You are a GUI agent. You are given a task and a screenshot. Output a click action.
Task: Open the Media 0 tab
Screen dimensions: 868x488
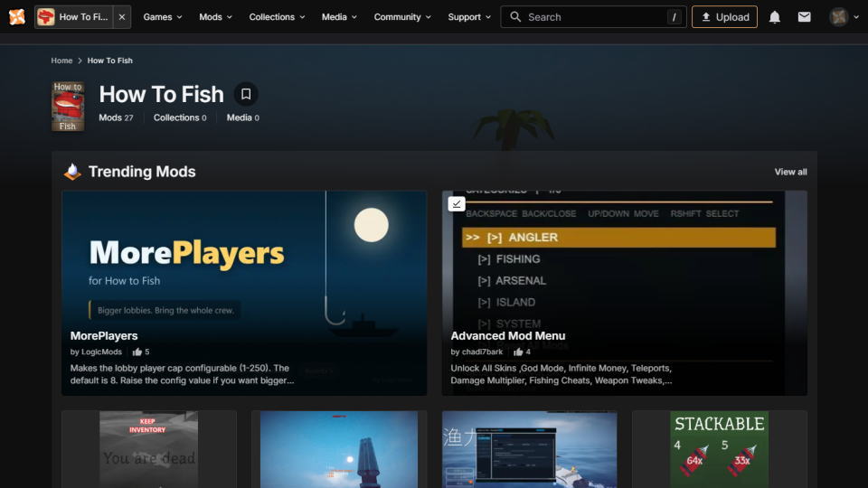coord(242,117)
